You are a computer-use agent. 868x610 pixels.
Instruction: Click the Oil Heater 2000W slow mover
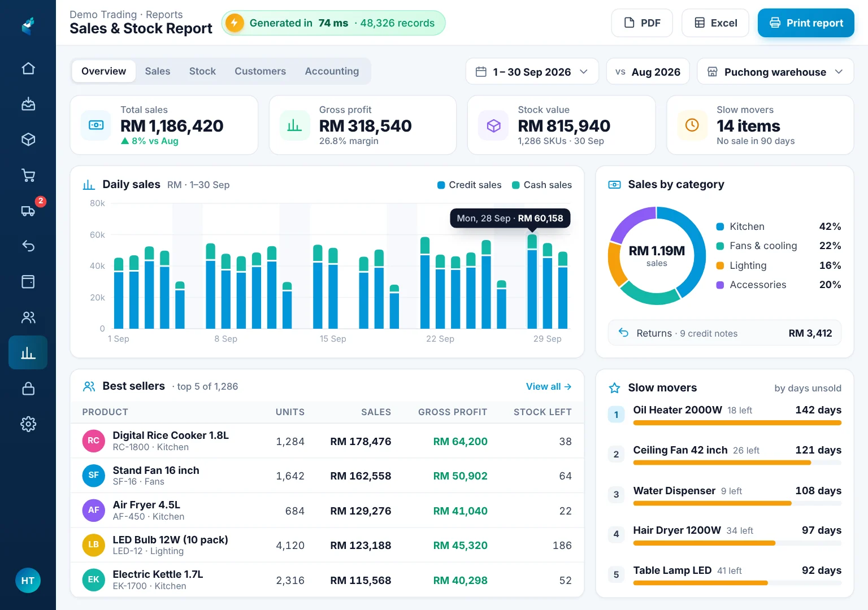tap(724, 414)
